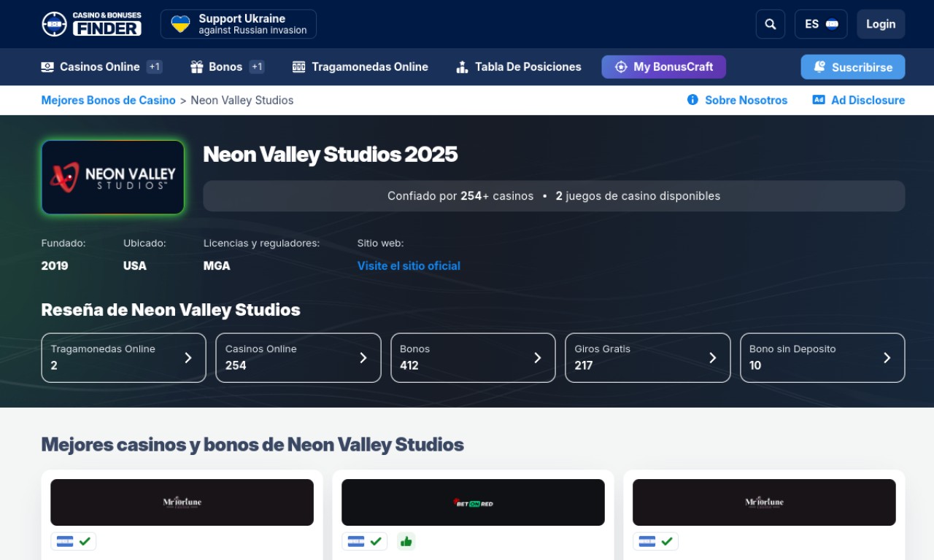934x560 pixels.
Task: Expand the Giros Gratis card chevron
Action: (712, 357)
